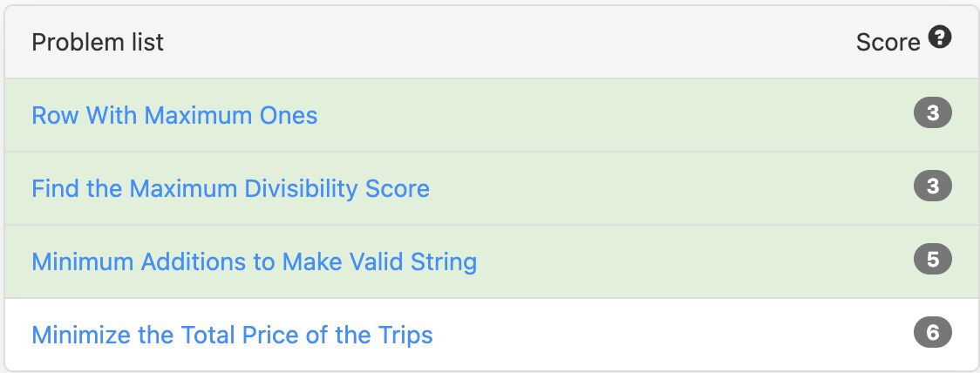Click the Problem list heading text
Viewport: 980px width, 373px height.
pos(98,42)
